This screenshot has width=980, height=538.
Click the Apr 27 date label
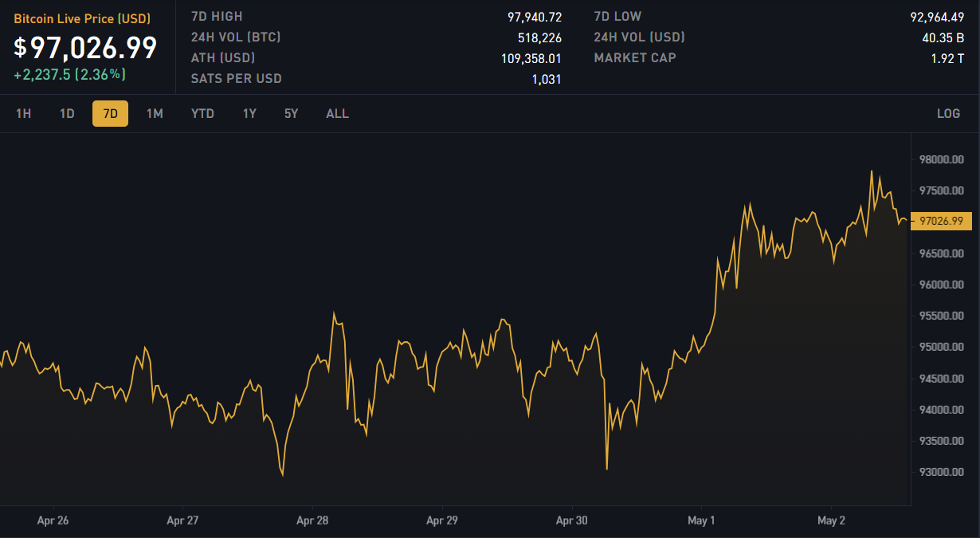point(182,521)
